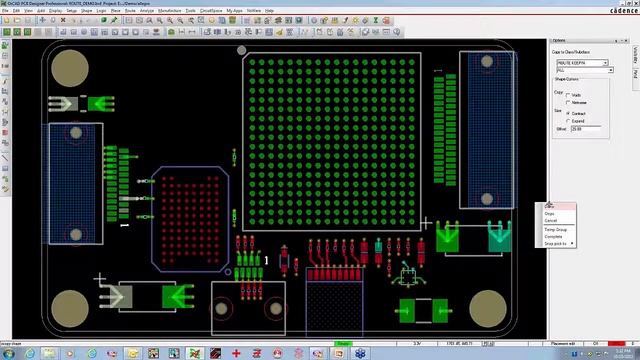The height and width of the screenshot is (360, 640).
Task: Click the Offset value input field
Action: coord(585,129)
